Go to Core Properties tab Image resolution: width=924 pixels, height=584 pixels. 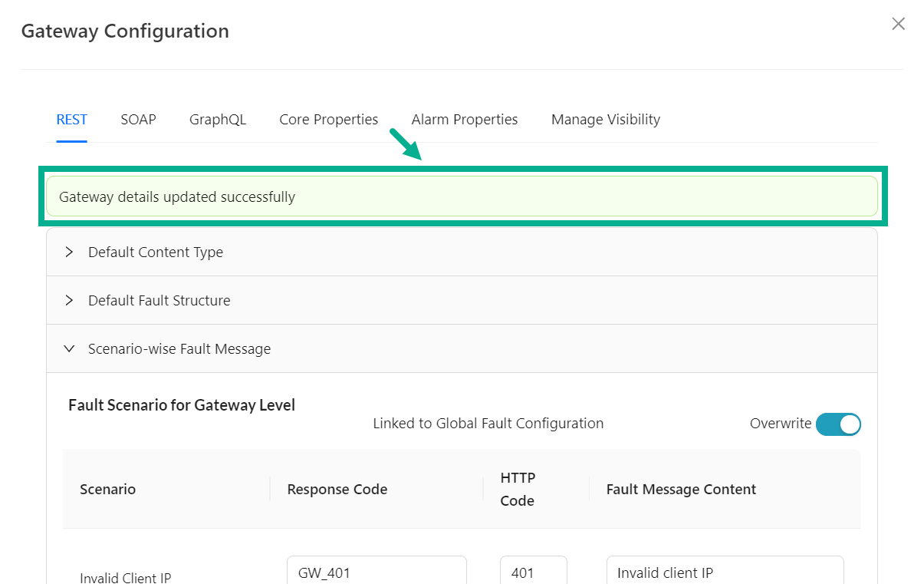point(328,120)
